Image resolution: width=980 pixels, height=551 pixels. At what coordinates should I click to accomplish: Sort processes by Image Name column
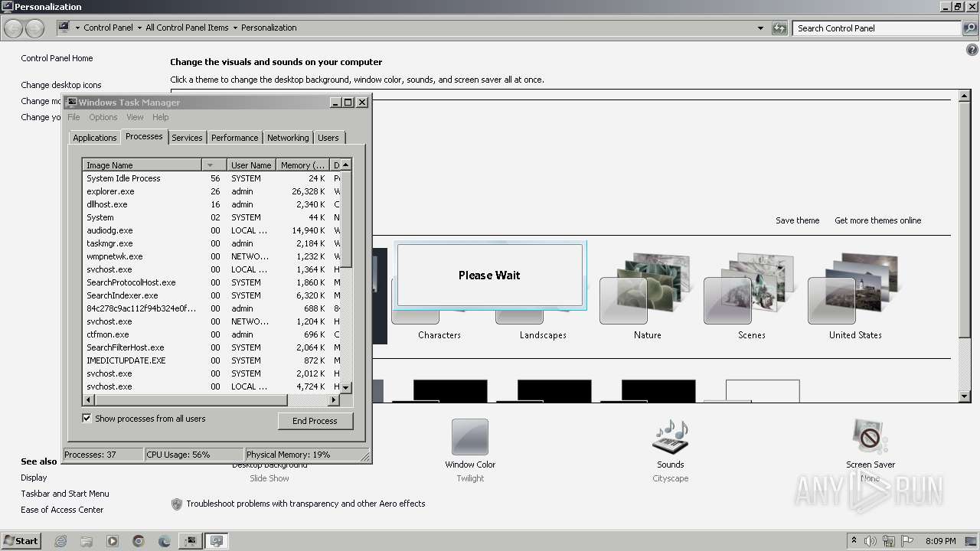coord(142,165)
